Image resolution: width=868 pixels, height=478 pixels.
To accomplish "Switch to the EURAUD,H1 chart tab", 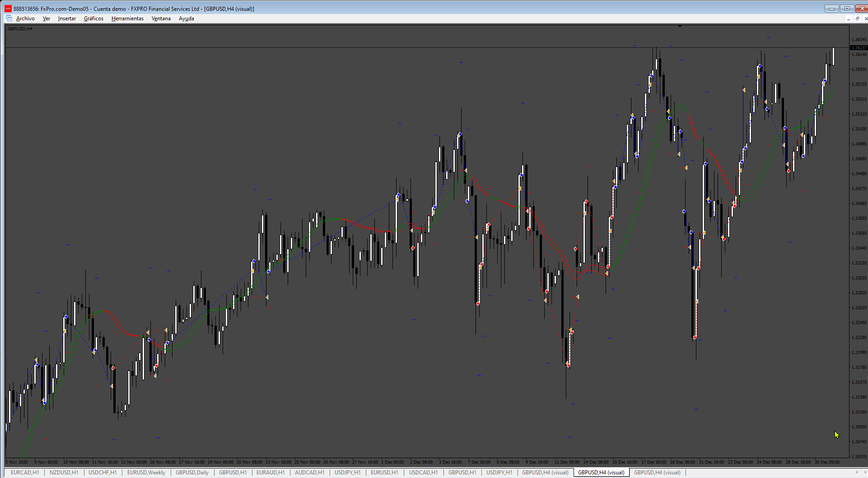I will (271, 473).
